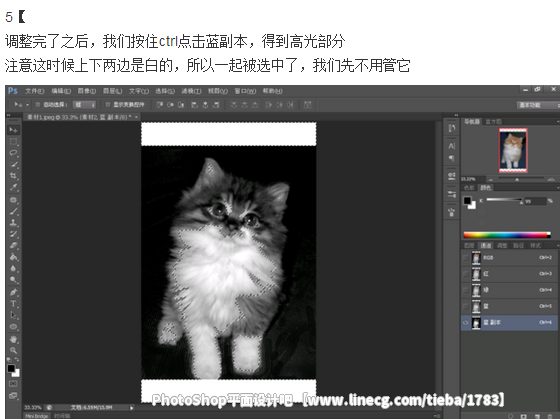
Task: Click the zoom percentage field in status bar
Action: 33,408
